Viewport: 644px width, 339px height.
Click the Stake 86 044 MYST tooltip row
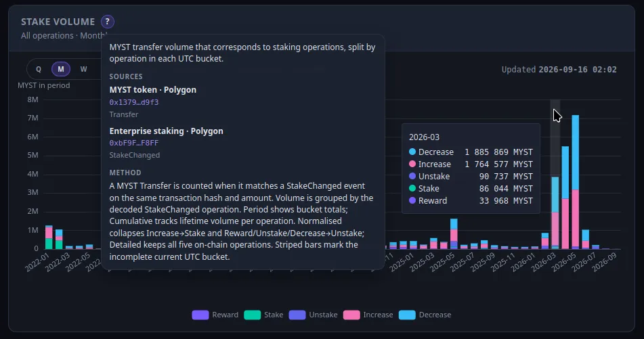(471, 189)
